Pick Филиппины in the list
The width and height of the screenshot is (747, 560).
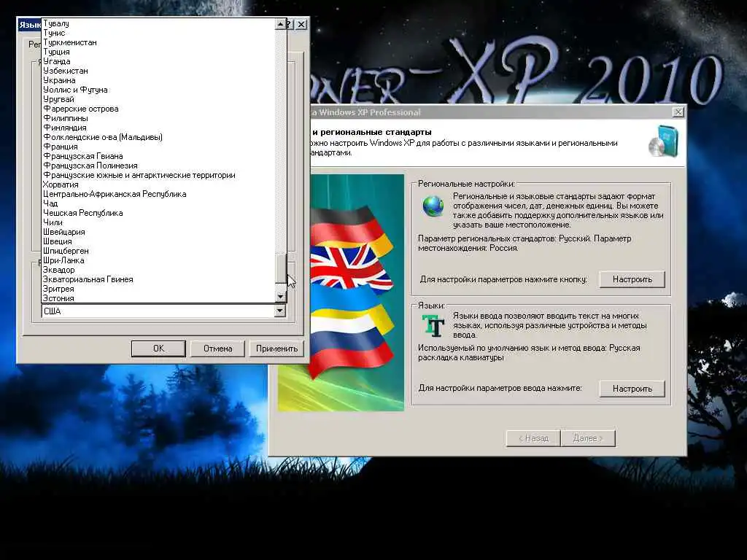[x=158, y=118]
